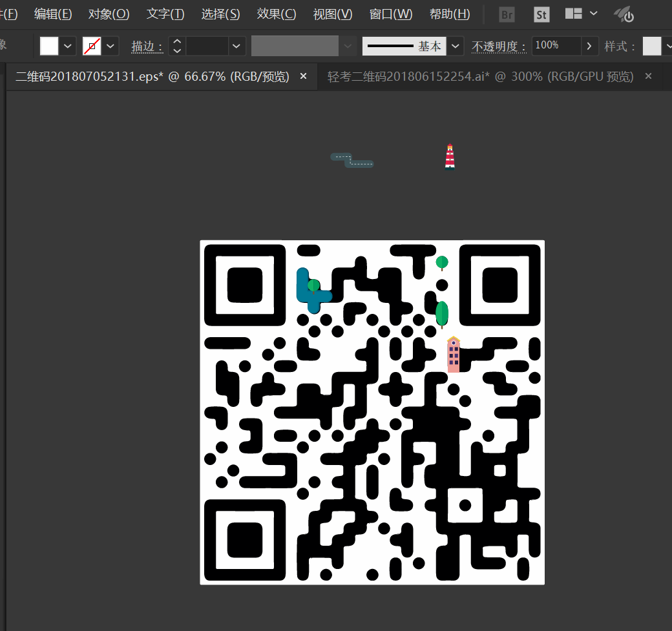Close the 二维码201807052131.eps tab
Screen dimensions: 672x631
[x=304, y=76]
